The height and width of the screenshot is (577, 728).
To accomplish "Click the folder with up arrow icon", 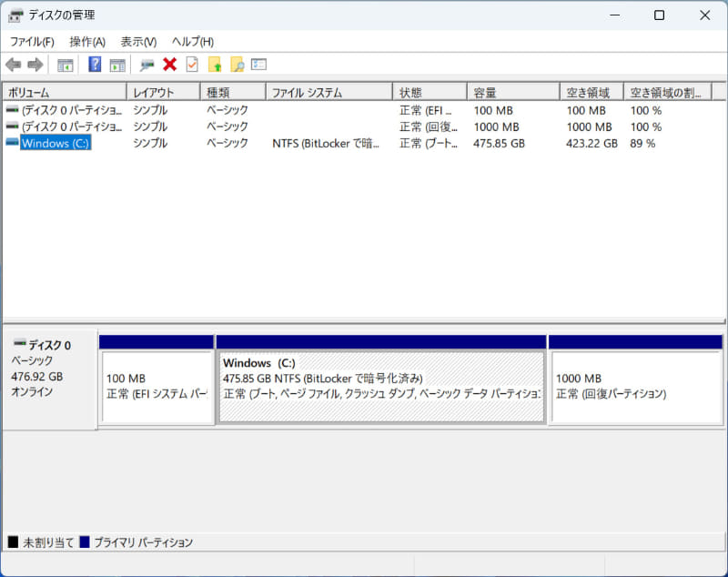I will tap(216, 64).
